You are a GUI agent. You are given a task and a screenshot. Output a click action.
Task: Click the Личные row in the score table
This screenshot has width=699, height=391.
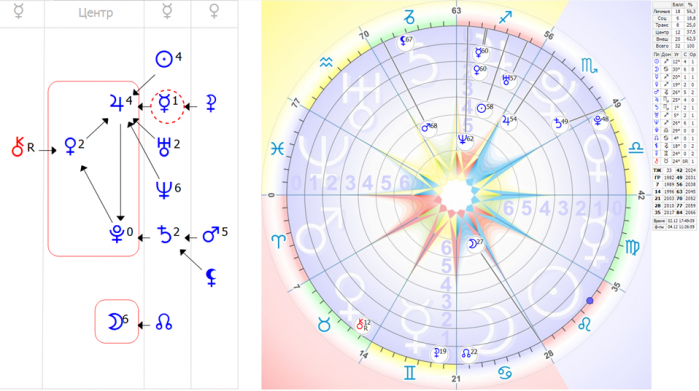pos(674,11)
